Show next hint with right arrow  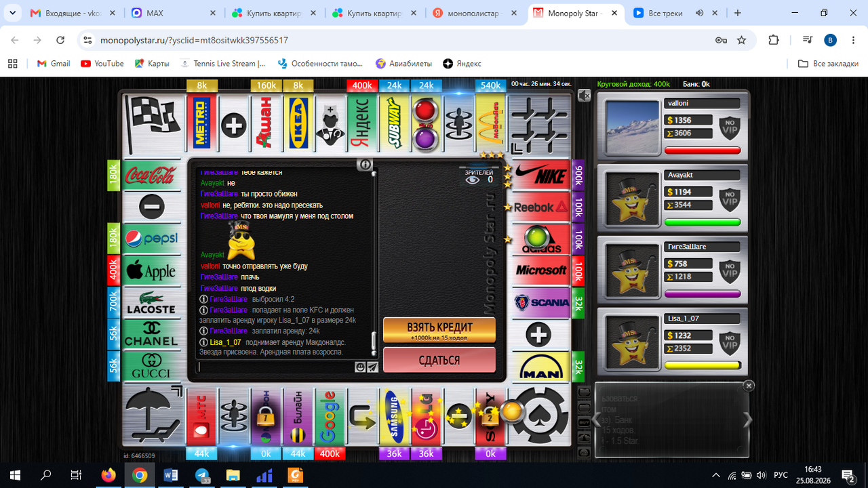[x=747, y=420]
